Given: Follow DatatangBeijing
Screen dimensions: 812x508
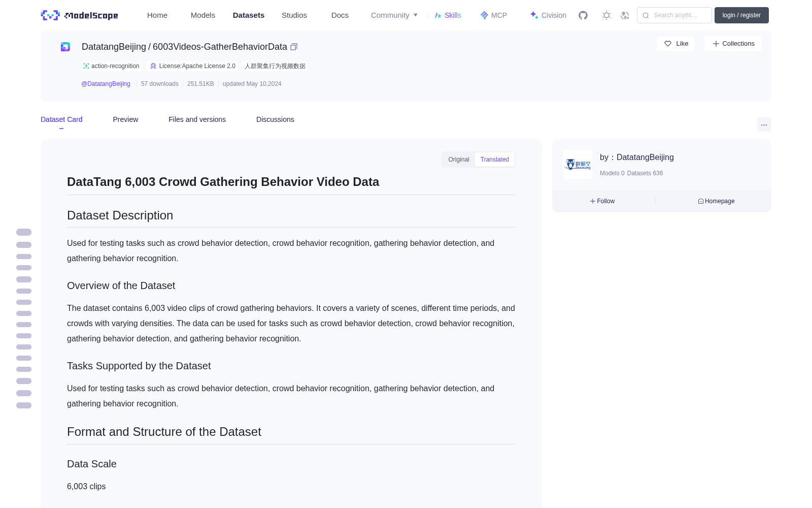Looking at the screenshot, I should point(602,201).
